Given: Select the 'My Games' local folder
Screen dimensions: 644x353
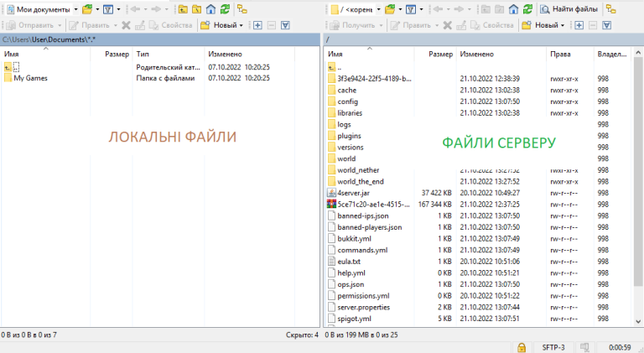Looking at the screenshot, I should 30,78.
